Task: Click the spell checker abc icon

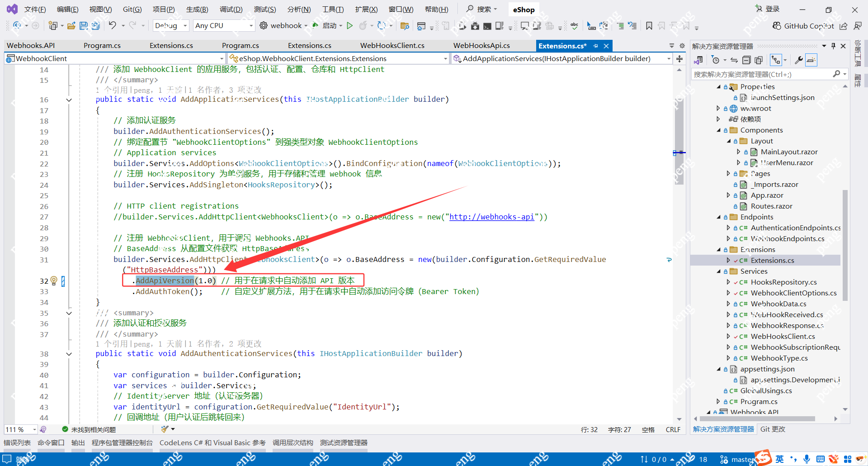Action: coord(574,26)
